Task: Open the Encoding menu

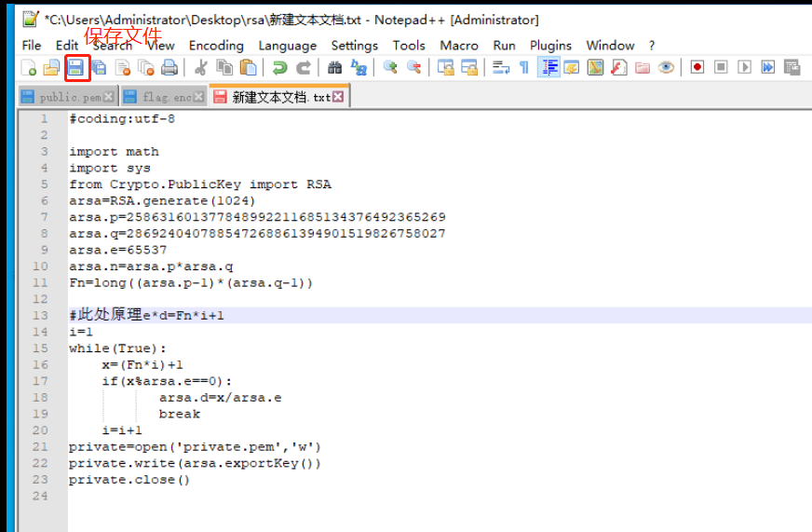Action: [x=216, y=45]
